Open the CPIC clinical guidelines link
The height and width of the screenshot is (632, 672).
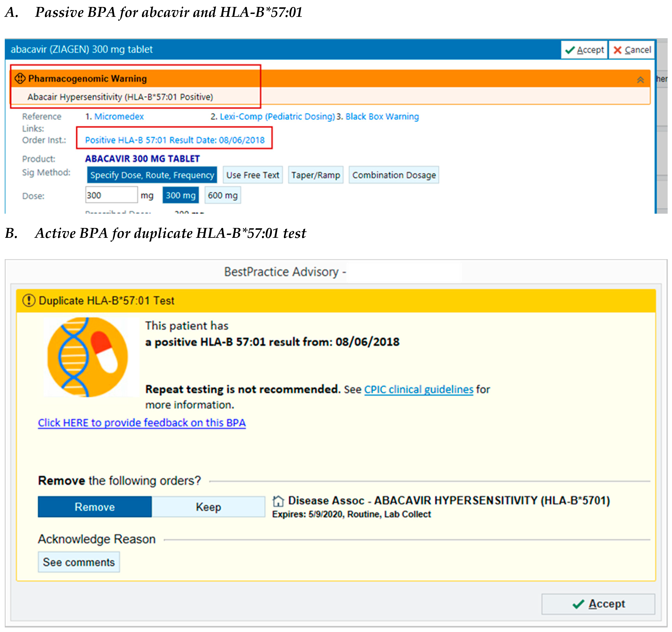[x=419, y=390]
